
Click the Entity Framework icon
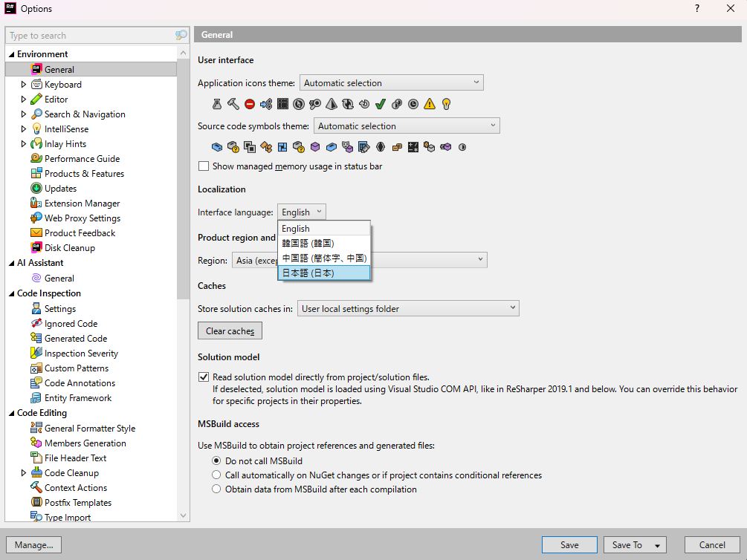[x=36, y=397]
